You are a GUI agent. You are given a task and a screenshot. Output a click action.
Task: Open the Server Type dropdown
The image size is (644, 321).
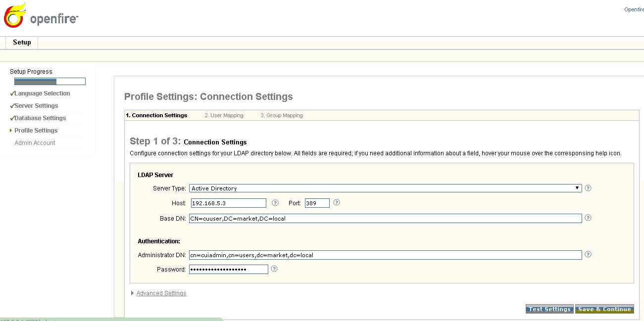pos(386,188)
